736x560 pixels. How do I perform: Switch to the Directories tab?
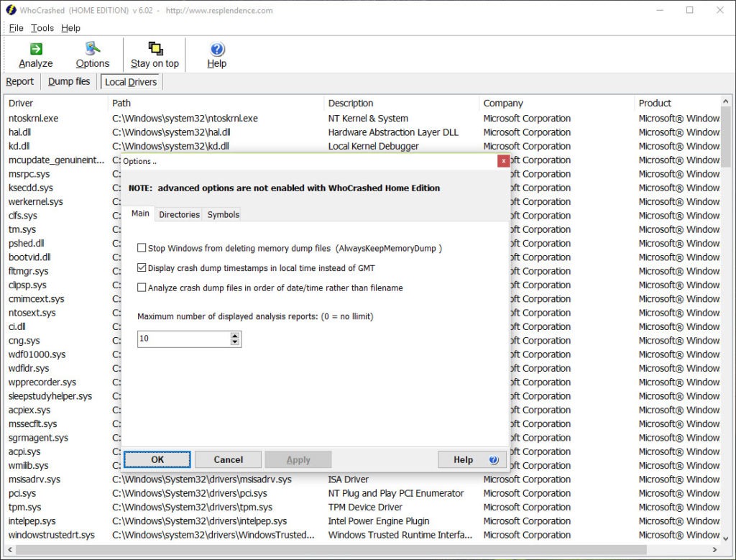point(179,214)
